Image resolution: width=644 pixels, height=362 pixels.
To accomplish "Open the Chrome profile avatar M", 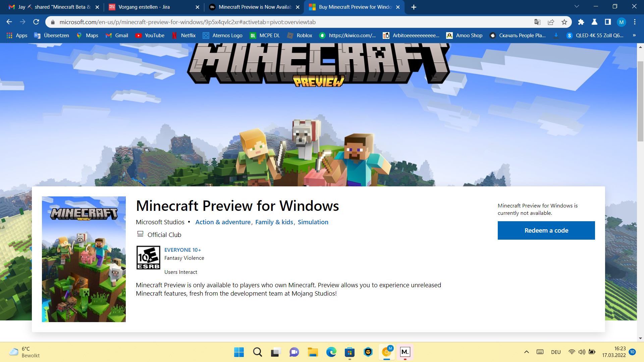I will click(x=621, y=22).
